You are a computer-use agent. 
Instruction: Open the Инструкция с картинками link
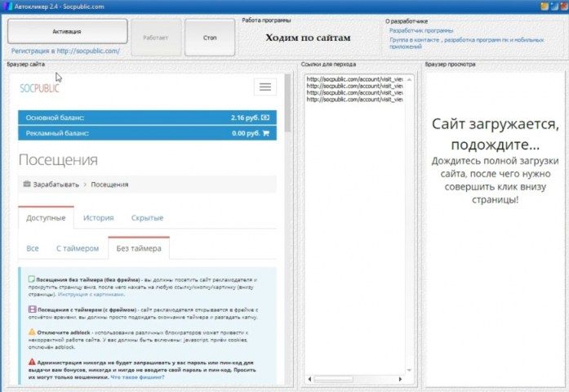[x=91, y=294]
